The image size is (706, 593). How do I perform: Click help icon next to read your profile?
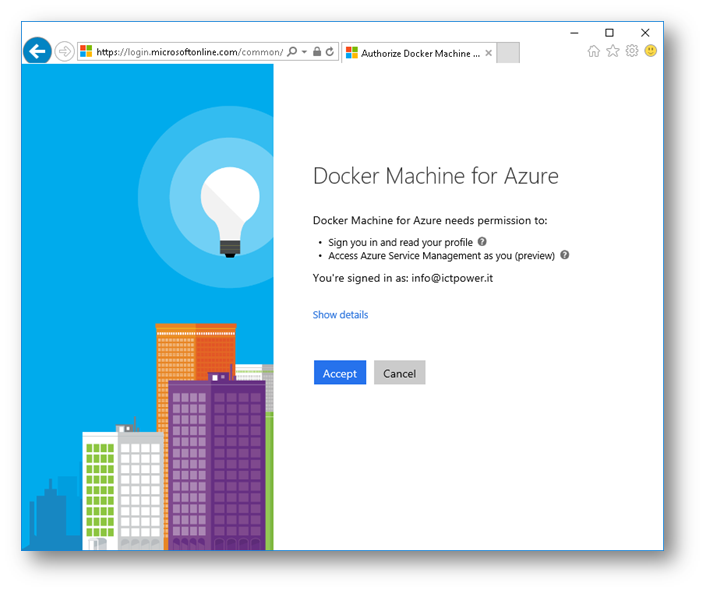point(482,241)
